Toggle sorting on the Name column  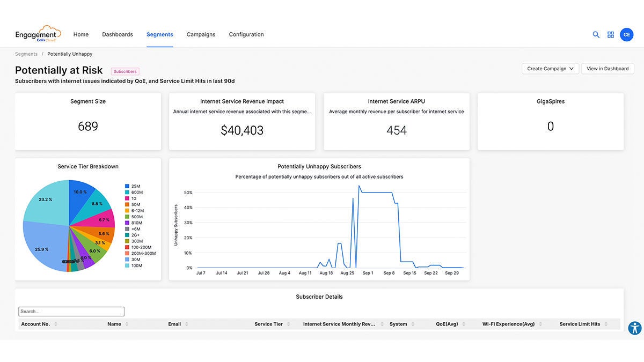click(127, 324)
